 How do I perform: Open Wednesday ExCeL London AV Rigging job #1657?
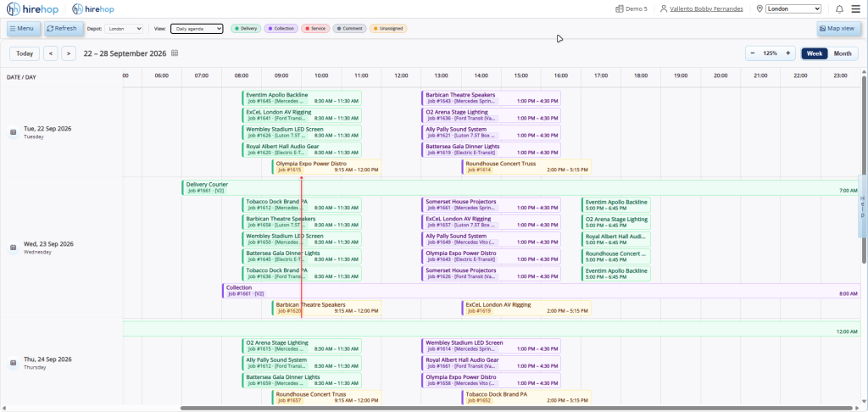pos(491,222)
